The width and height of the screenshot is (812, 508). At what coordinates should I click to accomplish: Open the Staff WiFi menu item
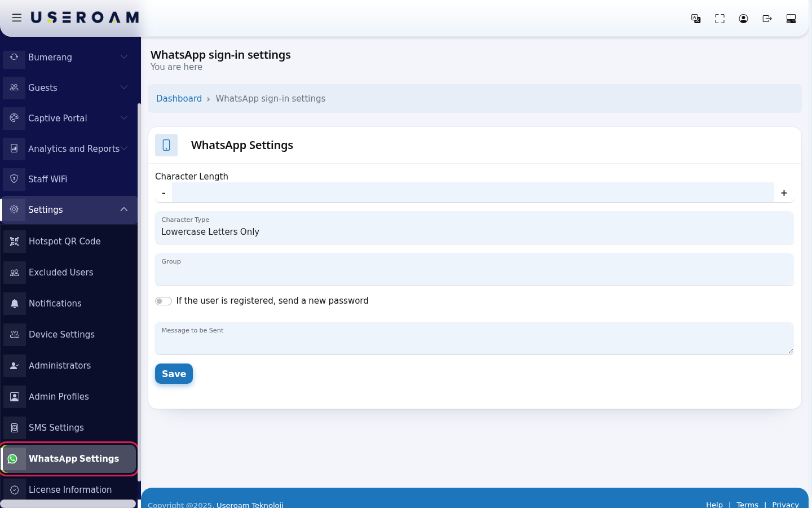68,179
